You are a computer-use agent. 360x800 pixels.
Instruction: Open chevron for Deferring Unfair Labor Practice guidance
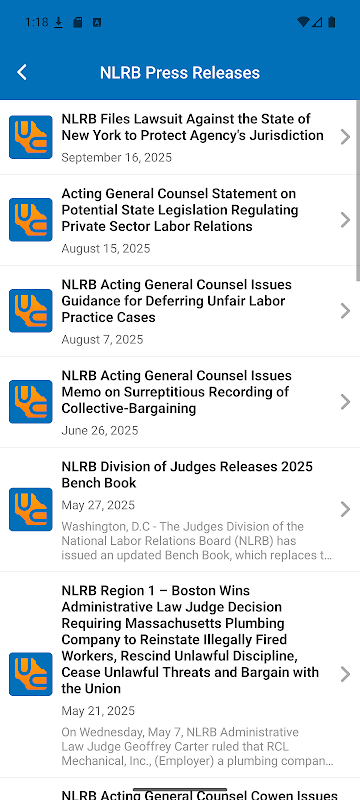[x=345, y=311]
